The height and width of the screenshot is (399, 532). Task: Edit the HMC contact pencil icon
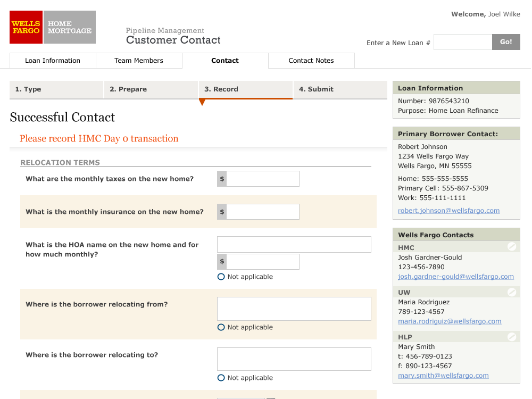[512, 247]
